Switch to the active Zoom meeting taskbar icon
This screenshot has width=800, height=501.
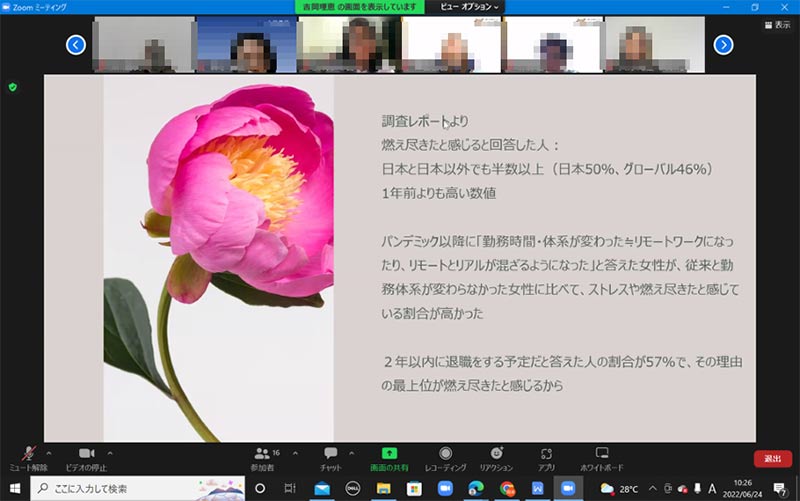pyautogui.click(x=568, y=489)
